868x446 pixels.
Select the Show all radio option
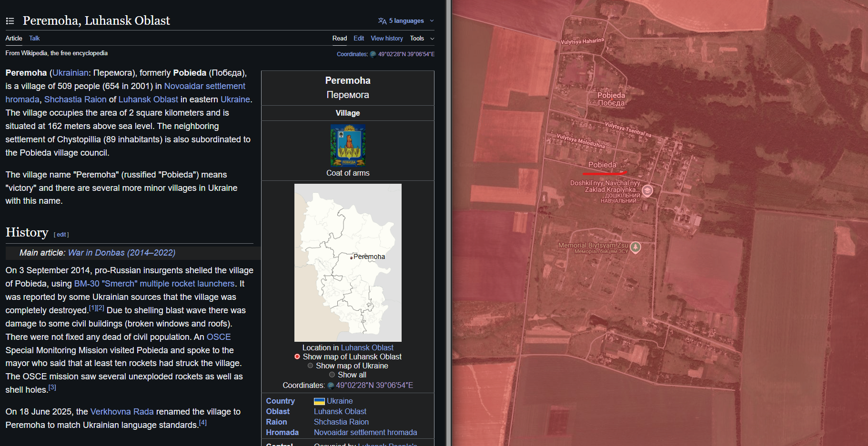(332, 375)
